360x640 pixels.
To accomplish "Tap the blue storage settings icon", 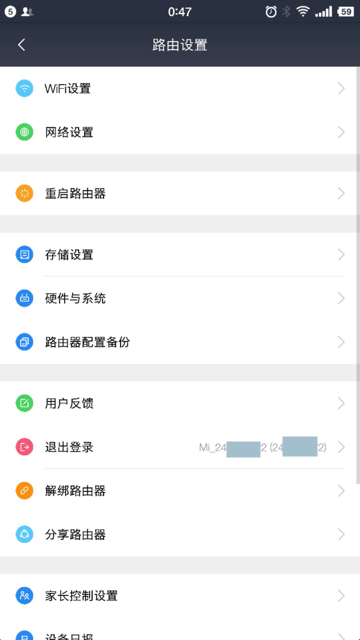I will pos(24,255).
